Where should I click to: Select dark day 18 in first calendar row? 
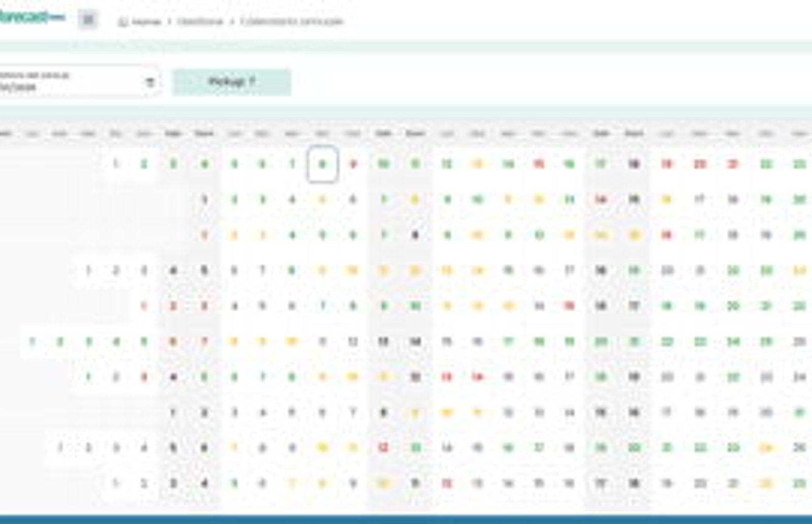634,164
